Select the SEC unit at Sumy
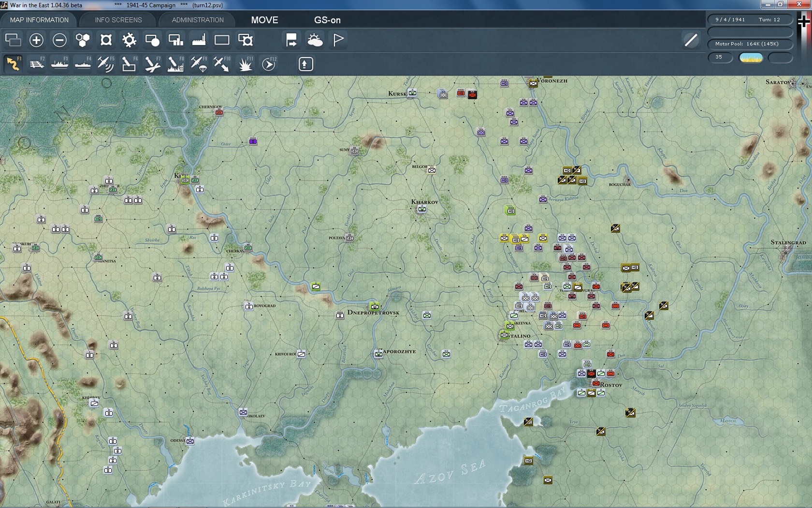812x508 pixels. pyautogui.click(x=354, y=151)
